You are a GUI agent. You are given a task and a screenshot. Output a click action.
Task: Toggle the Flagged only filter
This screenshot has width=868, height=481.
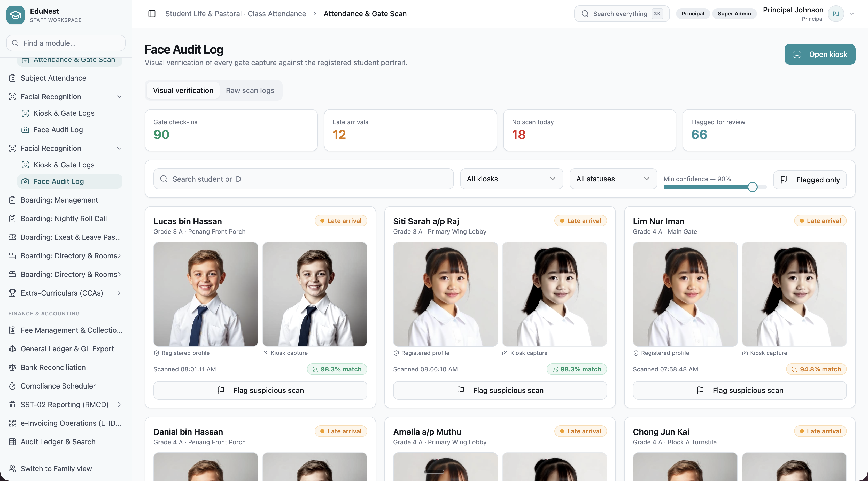(810, 180)
